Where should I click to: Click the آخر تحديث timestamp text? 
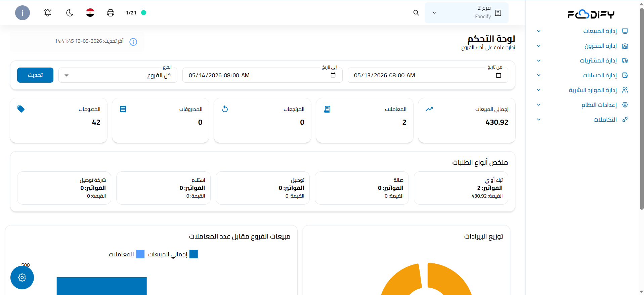(89, 41)
